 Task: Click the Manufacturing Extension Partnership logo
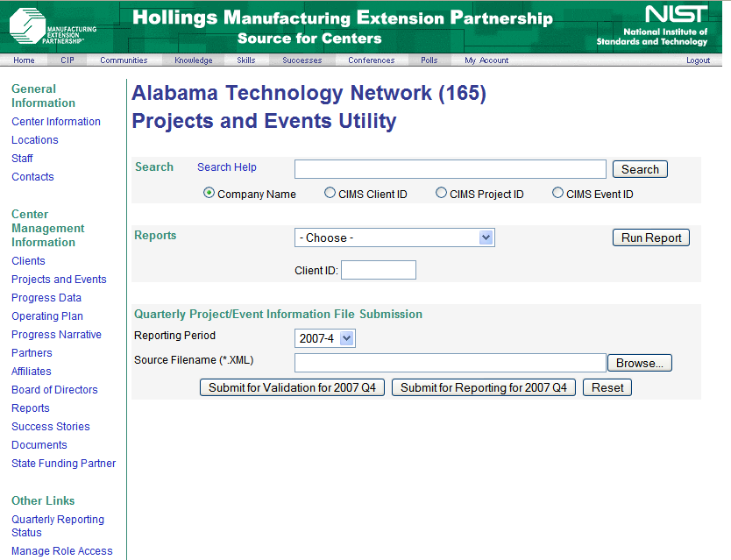point(53,26)
